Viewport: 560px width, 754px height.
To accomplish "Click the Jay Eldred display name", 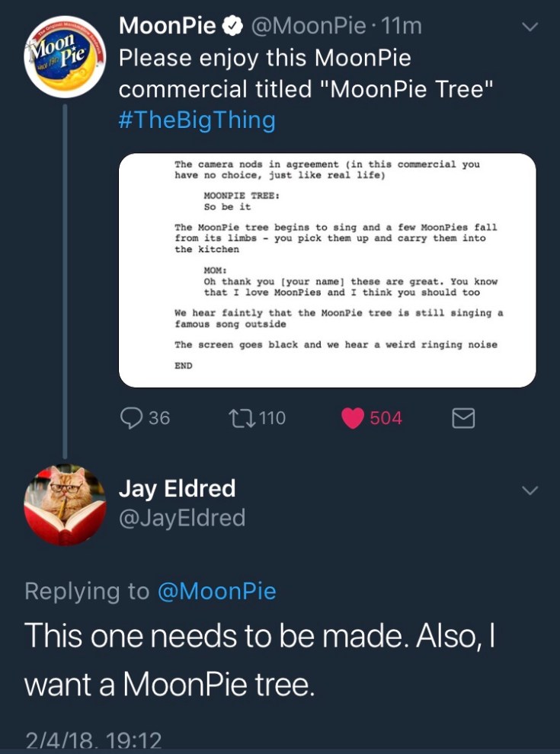I will 177,488.
